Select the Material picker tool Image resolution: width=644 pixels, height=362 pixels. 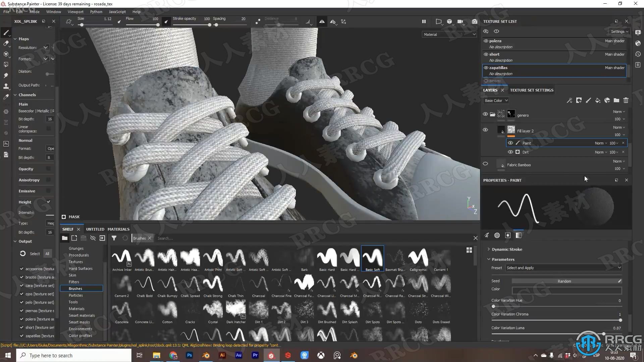coord(6,97)
